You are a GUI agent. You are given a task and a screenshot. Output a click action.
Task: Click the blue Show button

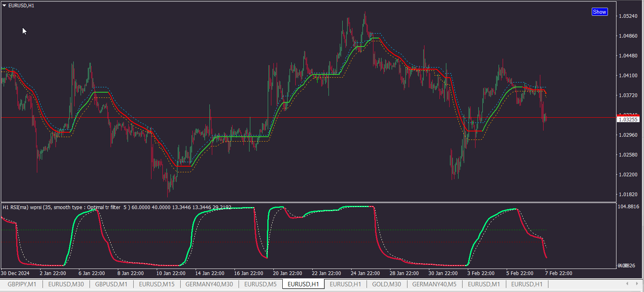point(599,12)
